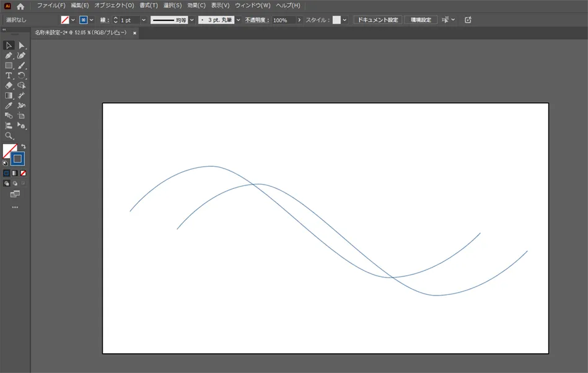Set paint mode to None
This screenshot has width=588, height=373.
[x=23, y=173]
